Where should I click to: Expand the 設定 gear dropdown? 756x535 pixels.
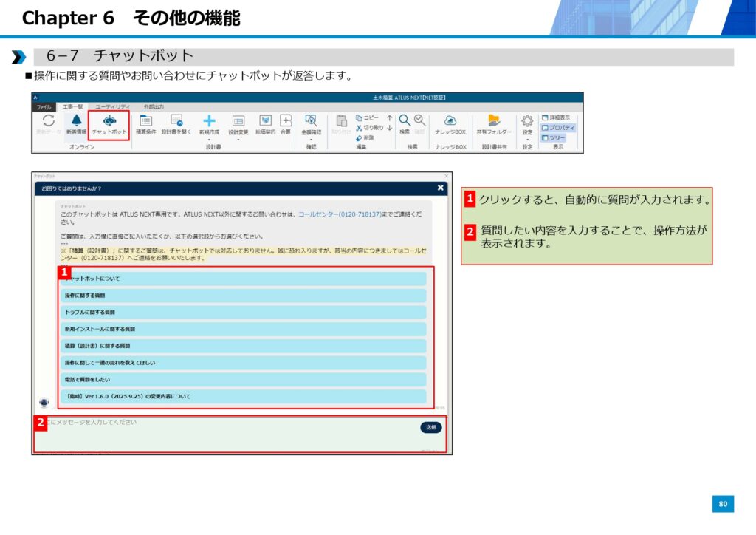[x=527, y=138]
